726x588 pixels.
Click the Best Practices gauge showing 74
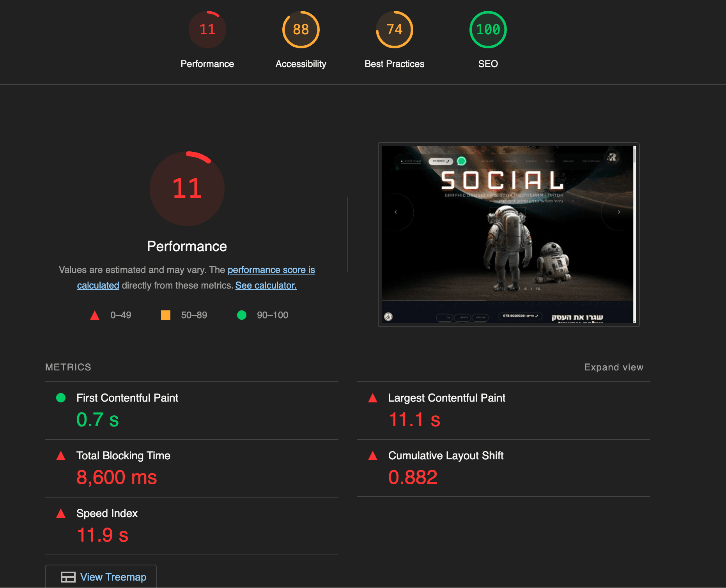(x=394, y=29)
